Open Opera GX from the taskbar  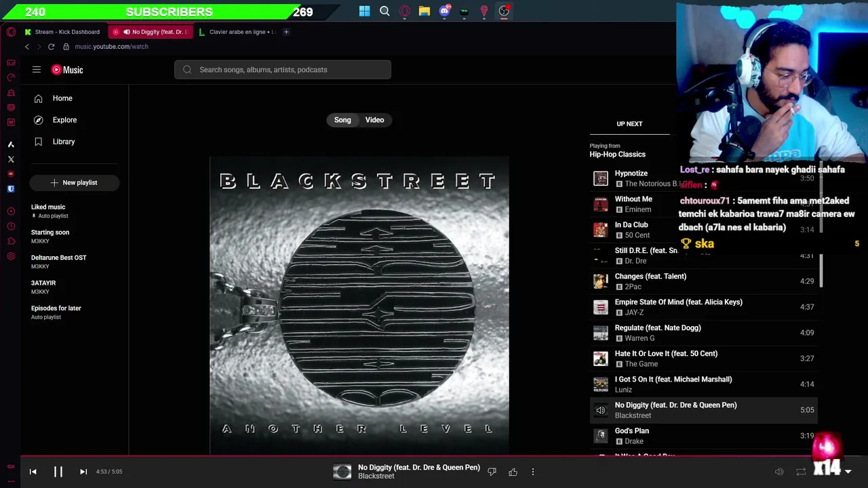tap(405, 11)
